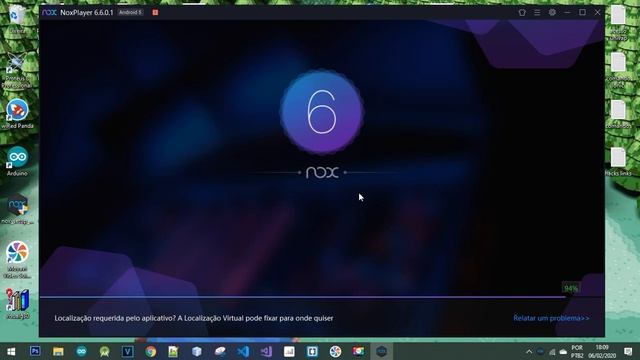Open the colorful pinwheel taskbar app
Screen dimensions: 640x360
point(336,351)
